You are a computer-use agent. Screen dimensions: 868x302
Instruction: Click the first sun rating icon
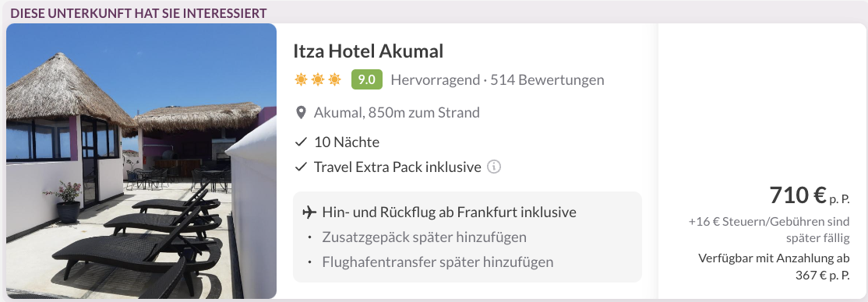point(301,80)
